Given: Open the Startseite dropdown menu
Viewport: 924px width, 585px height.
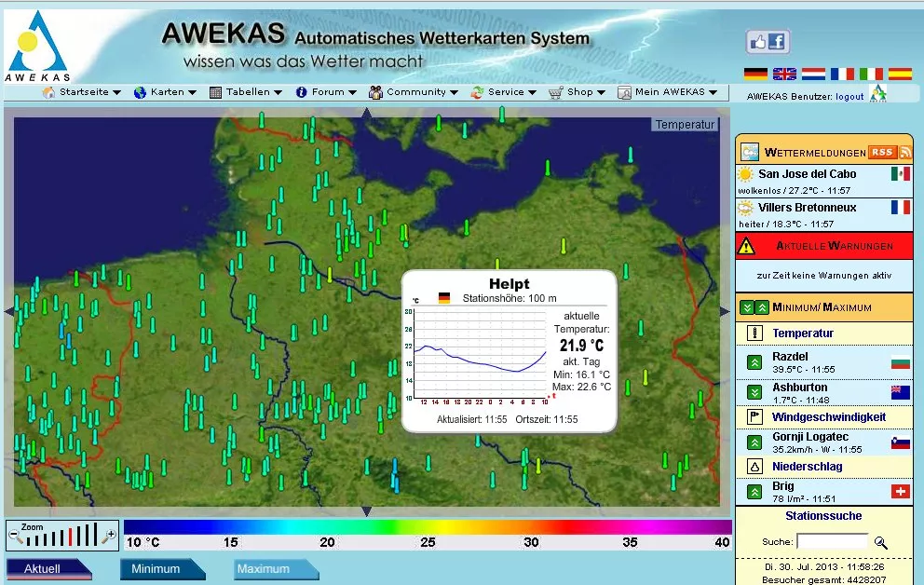Looking at the screenshot, I should click(x=82, y=92).
